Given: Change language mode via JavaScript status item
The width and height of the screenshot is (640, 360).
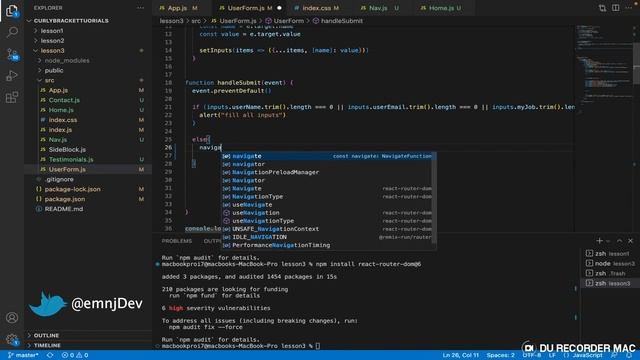Looking at the screenshot, I should tap(587, 355).
